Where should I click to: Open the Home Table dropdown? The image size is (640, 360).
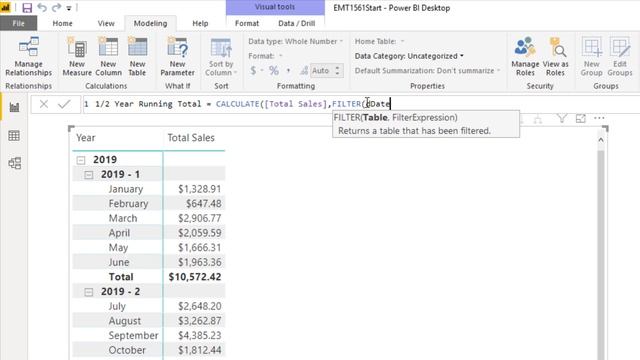coord(379,41)
